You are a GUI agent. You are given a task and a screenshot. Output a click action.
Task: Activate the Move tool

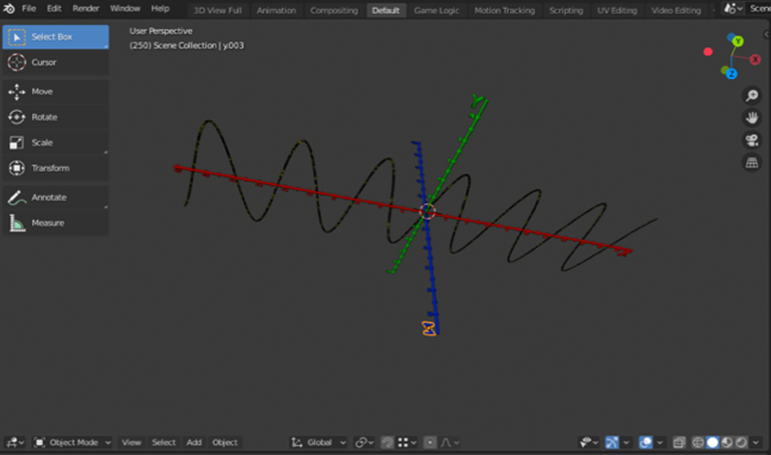click(55, 91)
